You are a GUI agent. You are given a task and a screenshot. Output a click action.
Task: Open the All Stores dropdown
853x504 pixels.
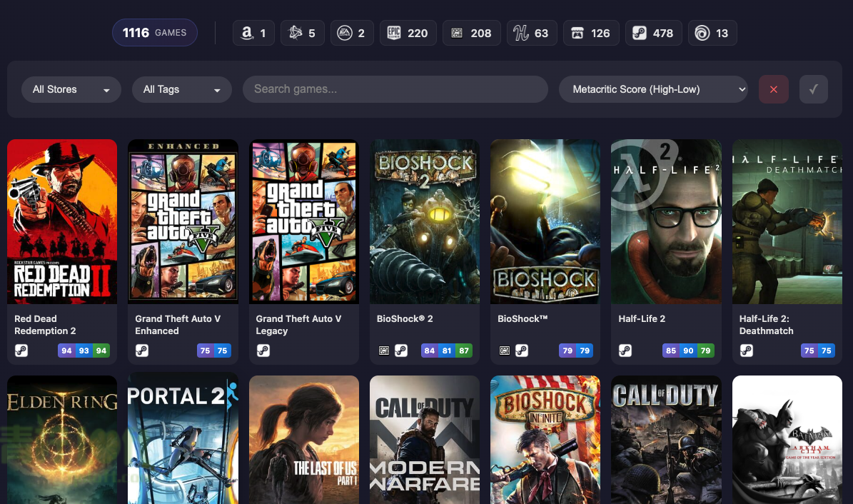click(71, 89)
